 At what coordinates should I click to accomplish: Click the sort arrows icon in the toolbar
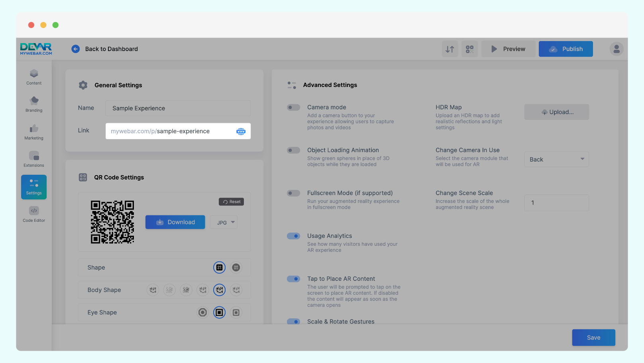point(450,49)
